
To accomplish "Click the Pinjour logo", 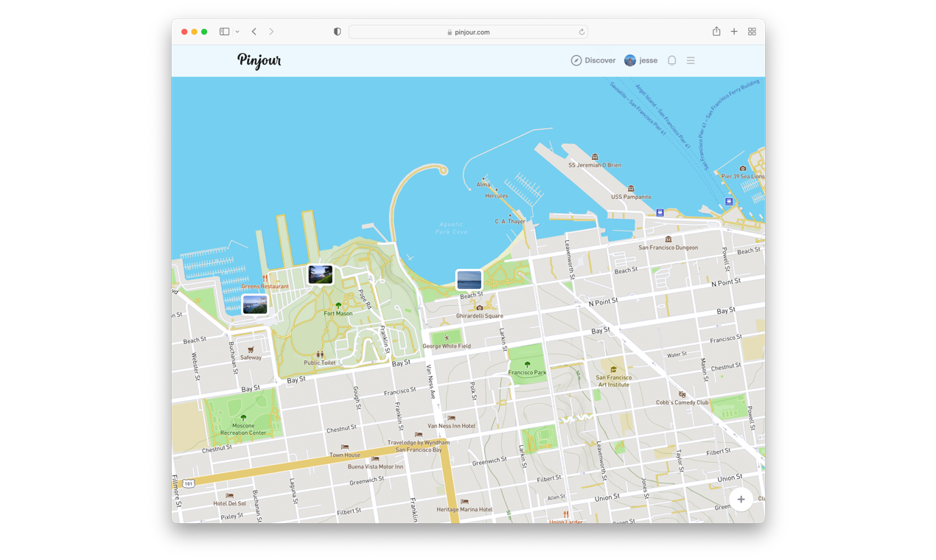I will click(x=259, y=60).
